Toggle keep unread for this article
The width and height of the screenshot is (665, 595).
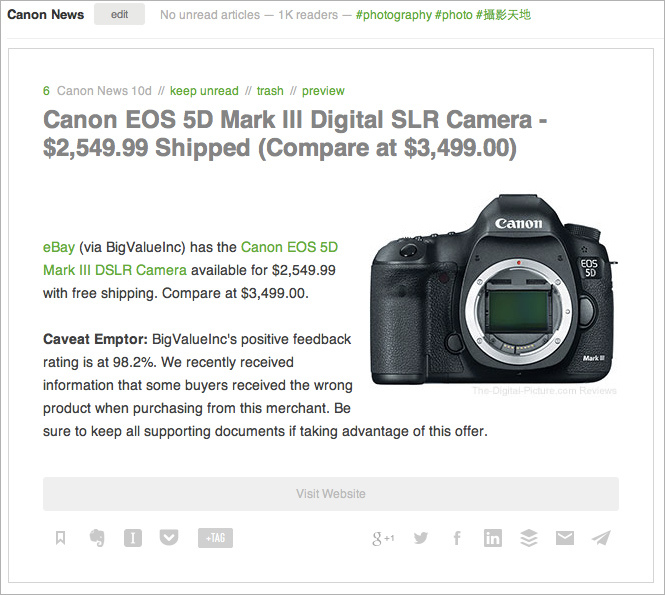tap(204, 91)
